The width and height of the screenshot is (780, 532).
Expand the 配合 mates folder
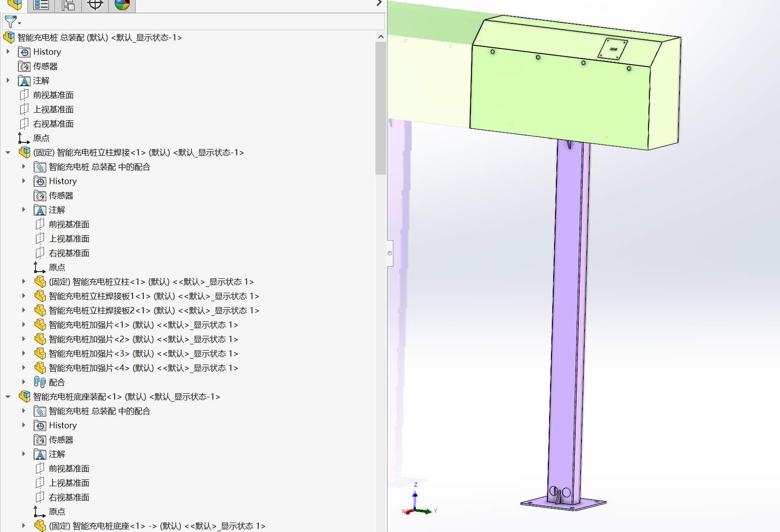point(24,382)
